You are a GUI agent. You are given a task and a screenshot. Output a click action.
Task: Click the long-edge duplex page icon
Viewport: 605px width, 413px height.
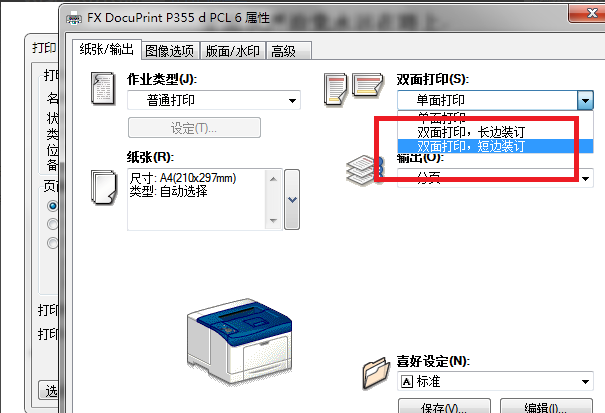[x=335, y=90]
